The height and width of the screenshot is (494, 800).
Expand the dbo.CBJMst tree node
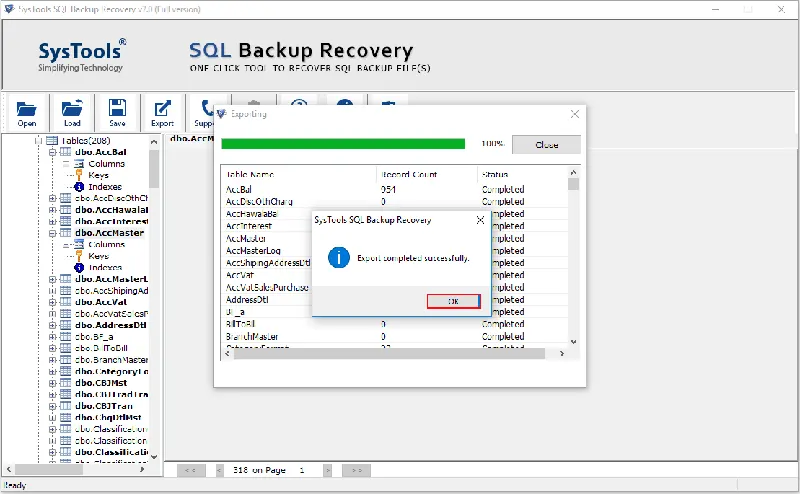pyautogui.click(x=52, y=383)
